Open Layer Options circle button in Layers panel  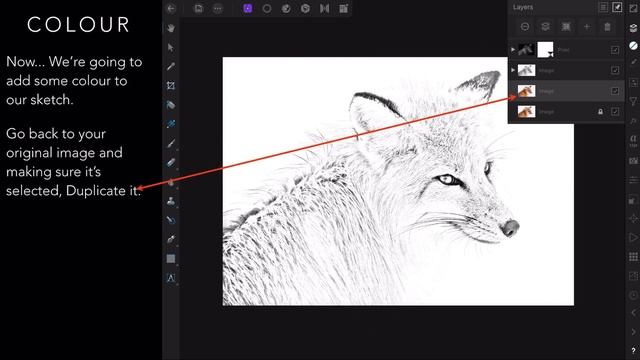click(x=525, y=27)
